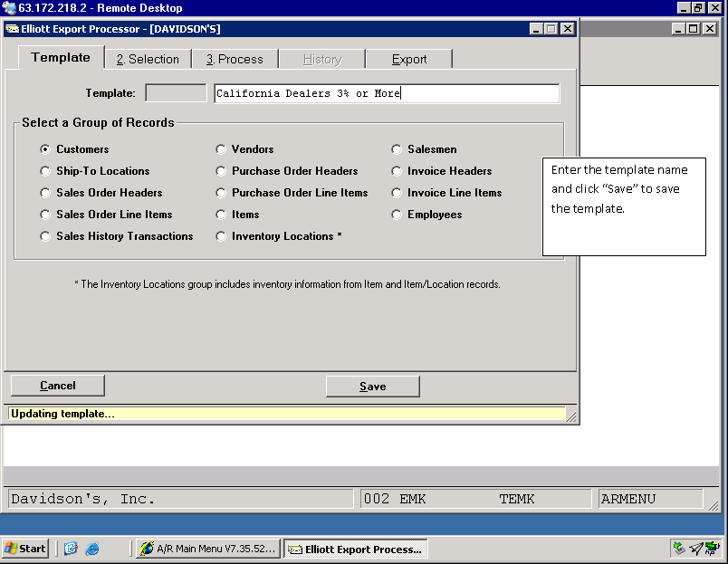Click the first system tray icon
This screenshot has height=564, width=728.
pyautogui.click(x=679, y=549)
